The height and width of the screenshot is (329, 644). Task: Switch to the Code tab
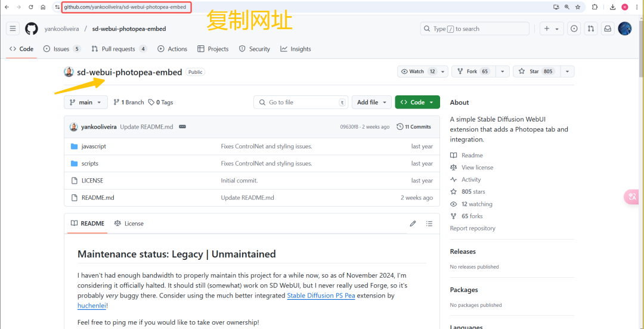pyautogui.click(x=21, y=49)
